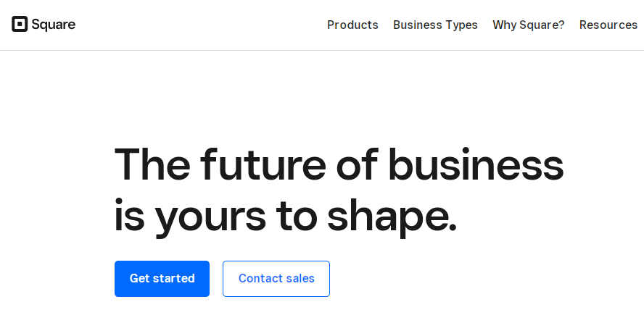Screen dimensions: 644x315
Task: Click the word "of" in the headline
Action: tap(356, 164)
